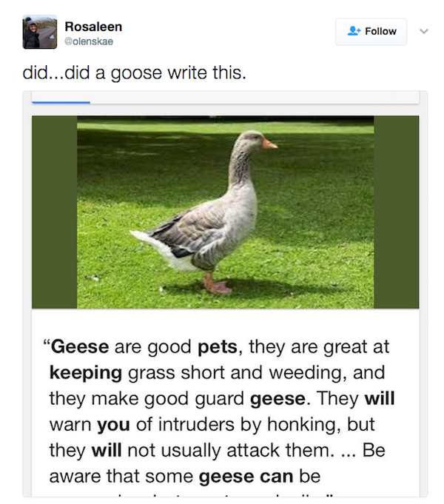The image size is (444, 504).
Task: Click the bold word Geese in snippet
Action: tap(80, 347)
